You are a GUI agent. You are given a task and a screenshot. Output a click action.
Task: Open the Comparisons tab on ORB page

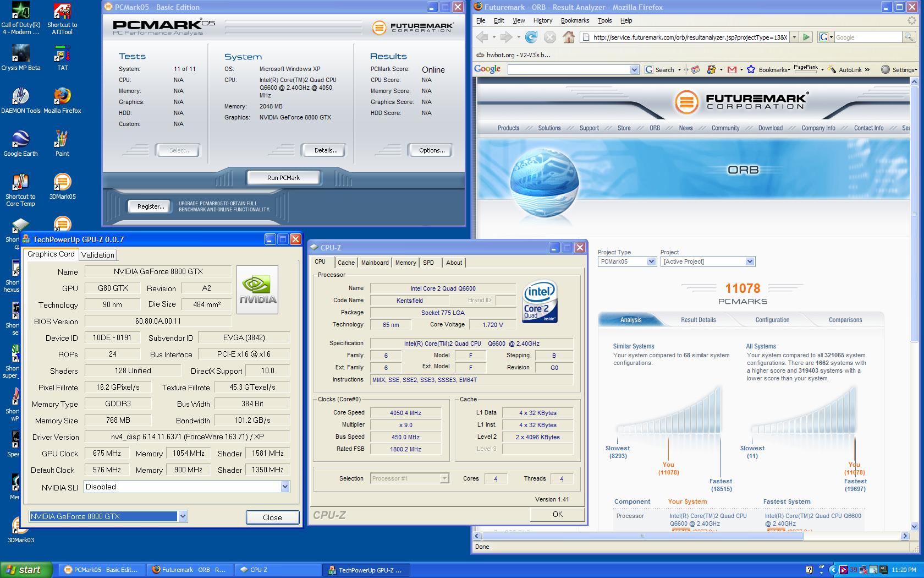(845, 320)
